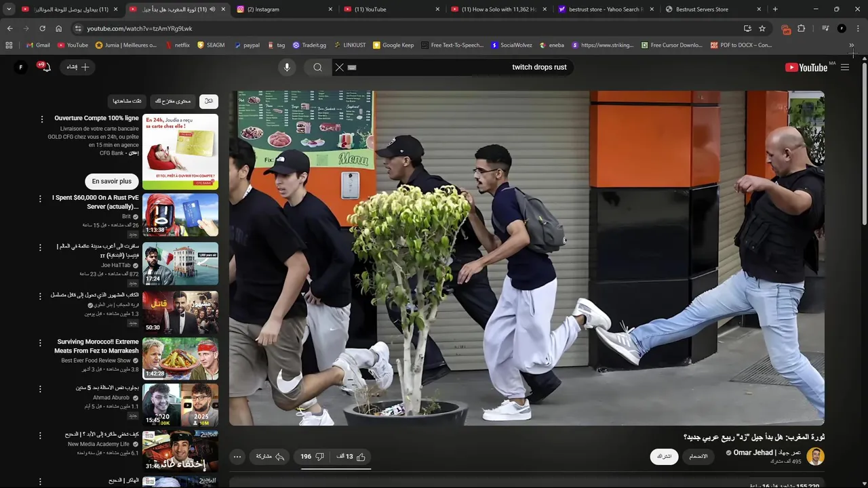Share the video via the arrow button
The width and height of the screenshot is (868, 488).
tap(270, 457)
